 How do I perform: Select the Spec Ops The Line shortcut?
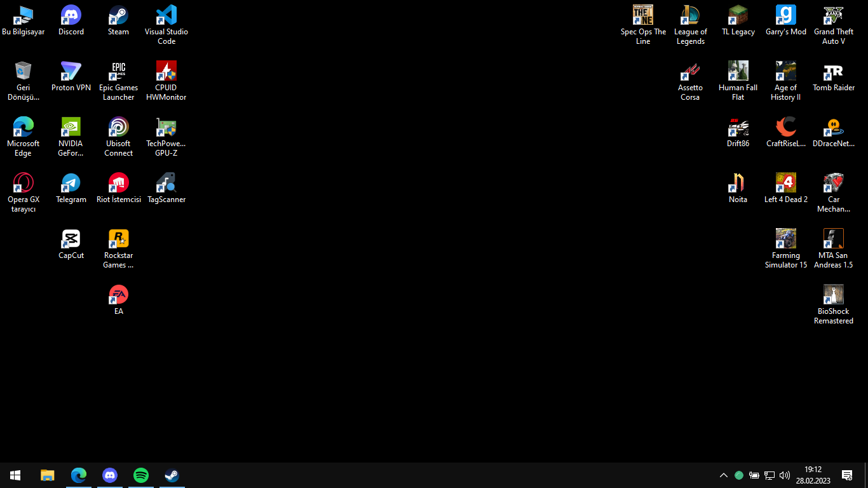(643, 25)
